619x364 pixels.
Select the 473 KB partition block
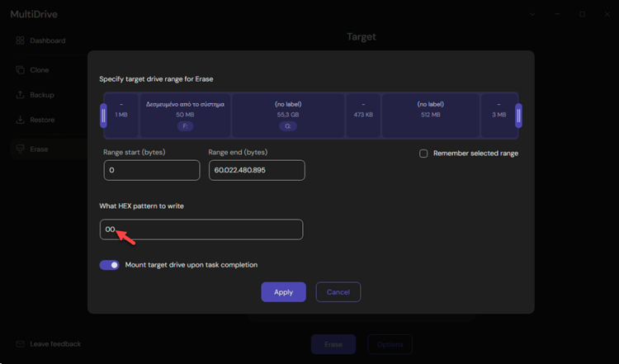[x=363, y=116]
